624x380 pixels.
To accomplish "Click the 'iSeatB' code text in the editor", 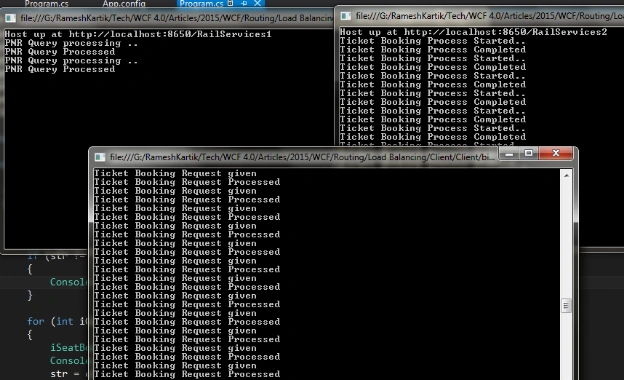I will pyautogui.click(x=68, y=347).
